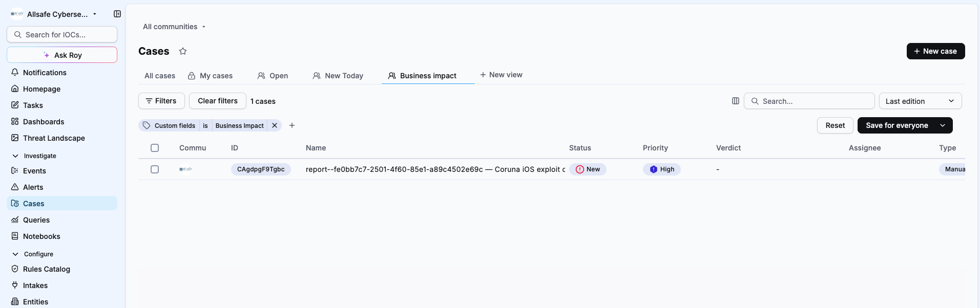Click the High priority badge
The height and width of the screenshot is (308, 980).
[662, 169]
